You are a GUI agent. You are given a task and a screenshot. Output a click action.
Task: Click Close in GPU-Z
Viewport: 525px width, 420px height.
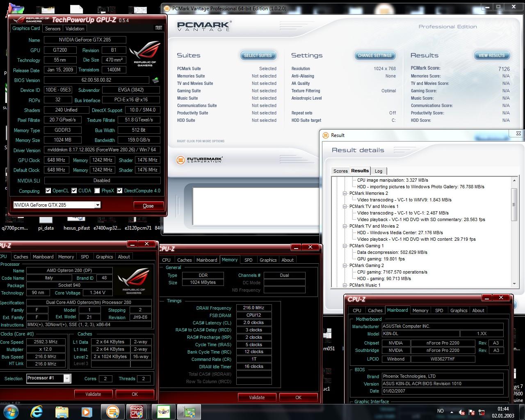148,205
